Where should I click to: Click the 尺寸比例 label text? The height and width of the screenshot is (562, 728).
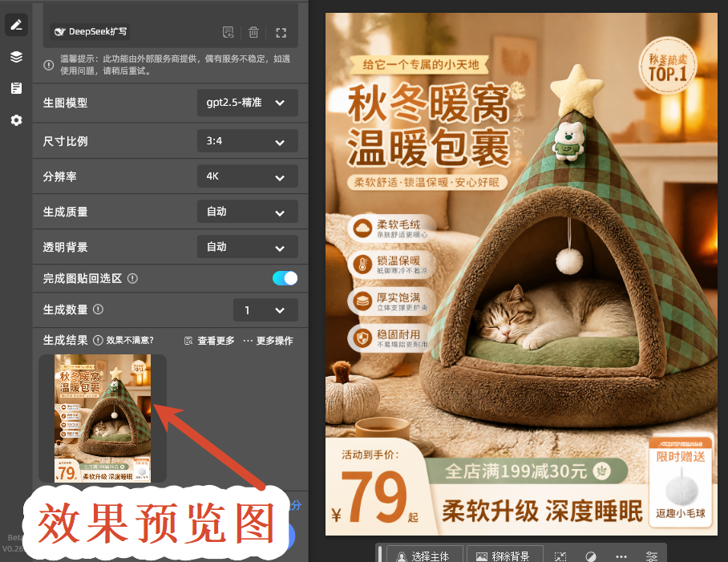tap(66, 141)
